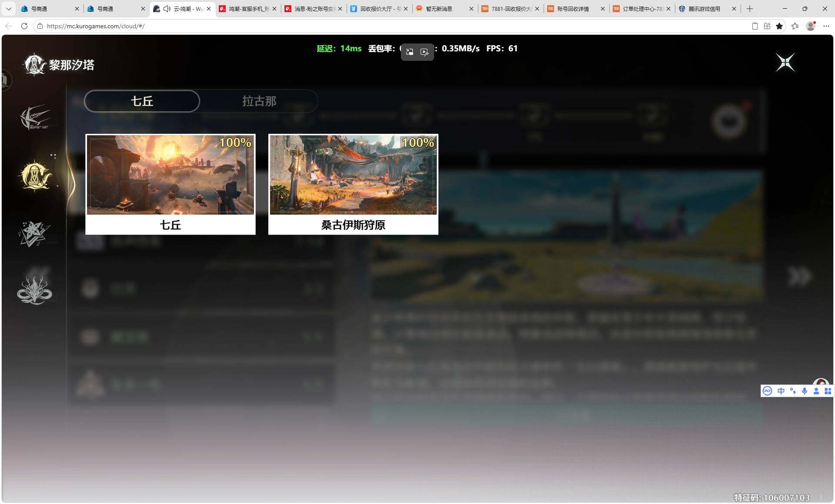Screen dimensions: 835x504
Task: Open the IME toolbox grid icon
Action: click(828, 391)
